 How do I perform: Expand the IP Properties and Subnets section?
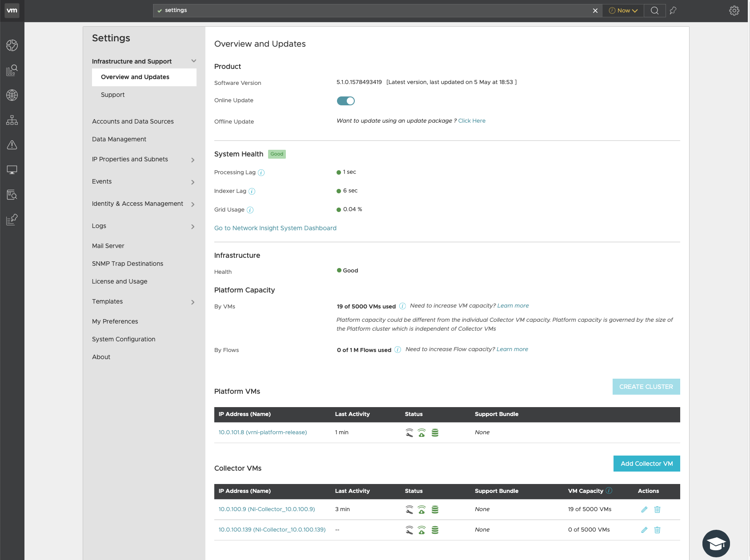point(193,160)
